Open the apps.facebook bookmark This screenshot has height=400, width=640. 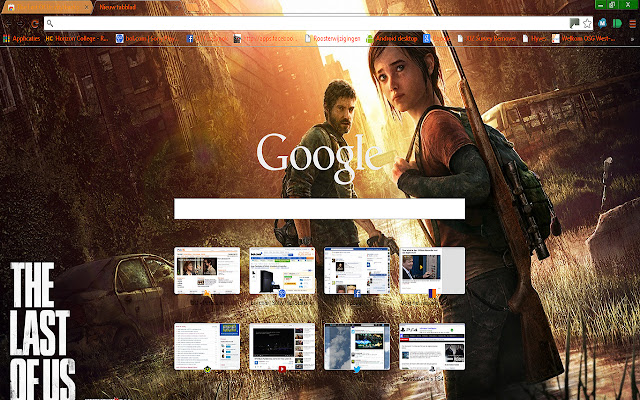point(266,39)
